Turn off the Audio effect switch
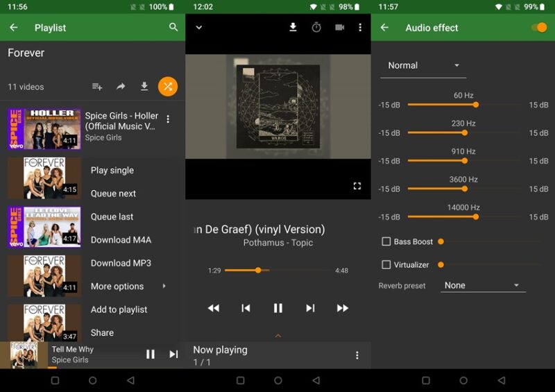Image resolution: width=555 pixels, height=392 pixels. [x=539, y=27]
